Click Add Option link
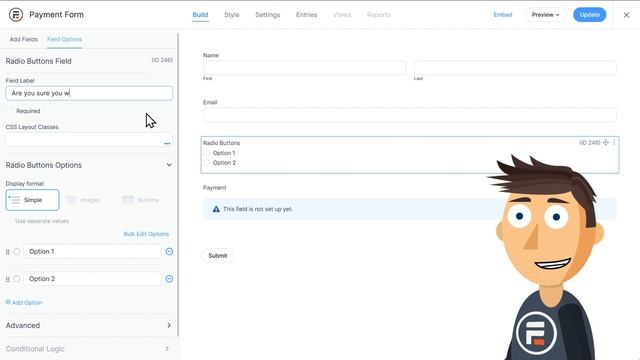 point(24,302)
